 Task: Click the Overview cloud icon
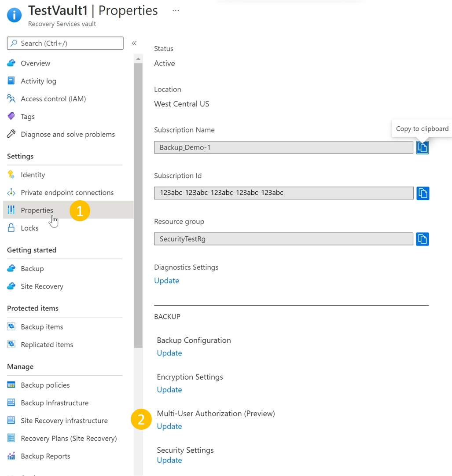click(x=11, y=63)
